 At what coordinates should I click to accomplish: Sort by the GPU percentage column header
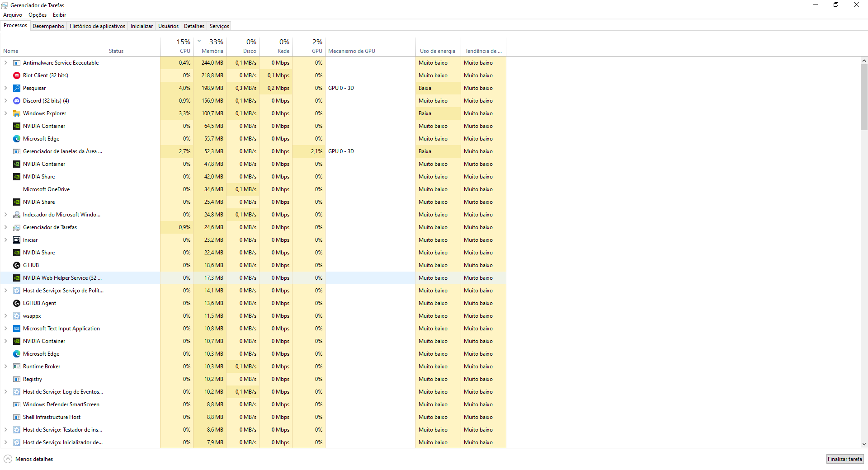[x=309, y=46]
